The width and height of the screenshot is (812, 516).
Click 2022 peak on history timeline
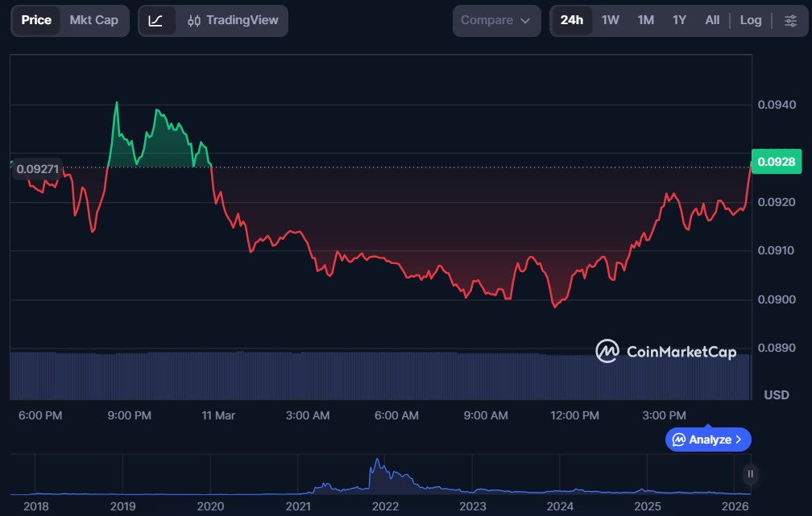pos(376,464)
